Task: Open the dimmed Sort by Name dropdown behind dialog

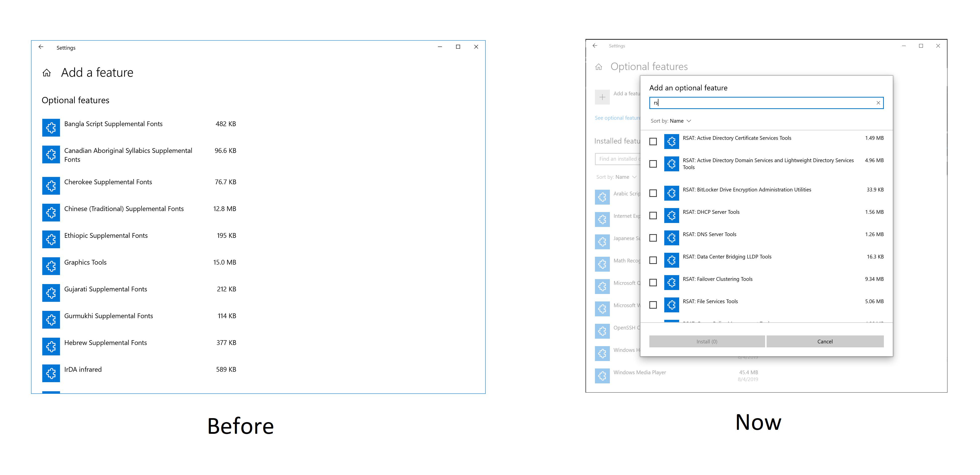Action: (616, 177)
